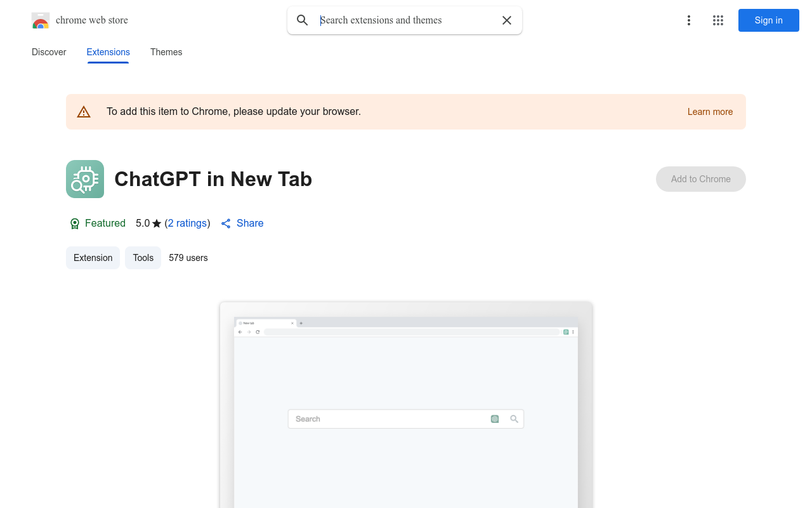Viewport: 812px width, 508px height.
Task: Click the rating star icon
Action: [x=157, y=224]
